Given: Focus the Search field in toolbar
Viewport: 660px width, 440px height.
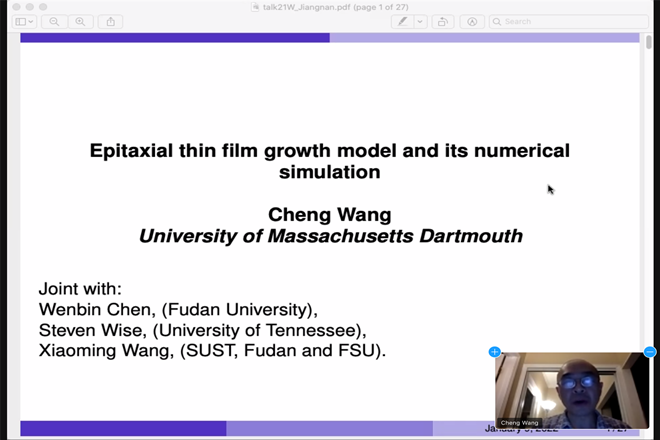Looking at the screenshot, I should (569, 21).
